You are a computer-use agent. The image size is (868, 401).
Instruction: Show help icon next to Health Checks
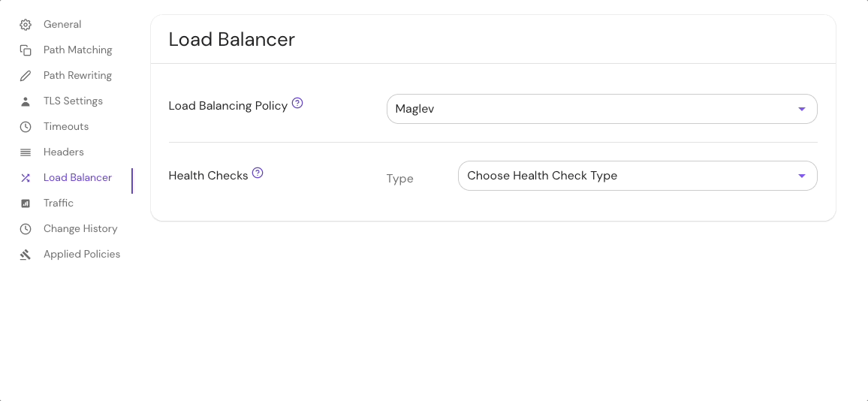pyautogui.click(x=258, y=173)
